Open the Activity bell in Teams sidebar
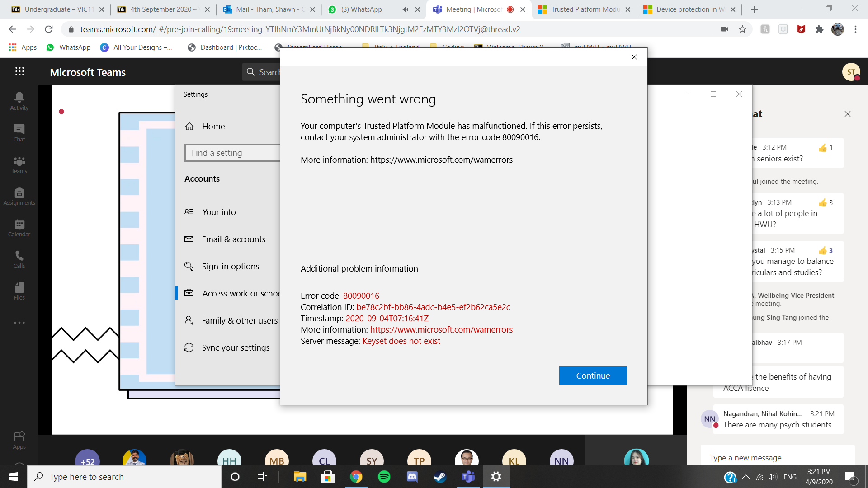868x488 pixels. pyautogui.click(x=19, y=100)
